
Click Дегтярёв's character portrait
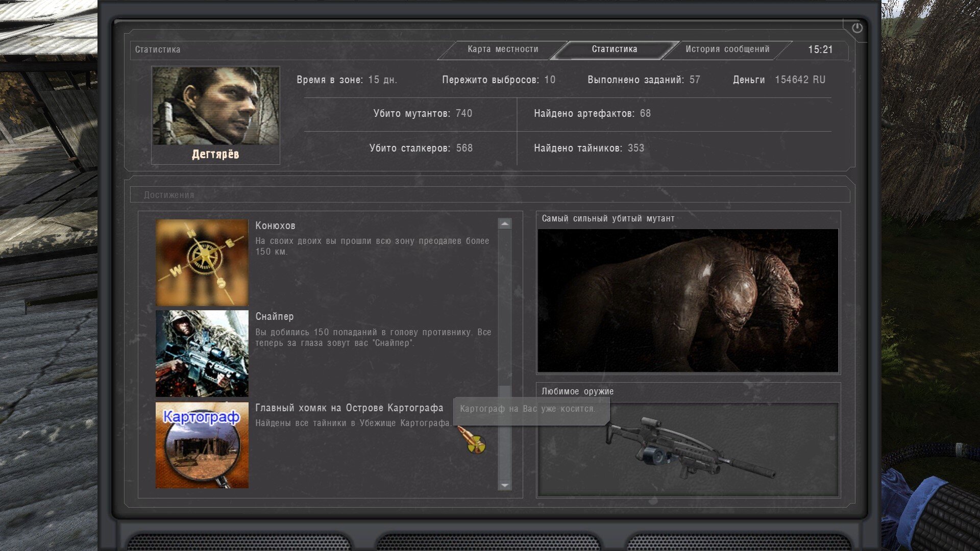pyautogui.click(x=215, y=106)
